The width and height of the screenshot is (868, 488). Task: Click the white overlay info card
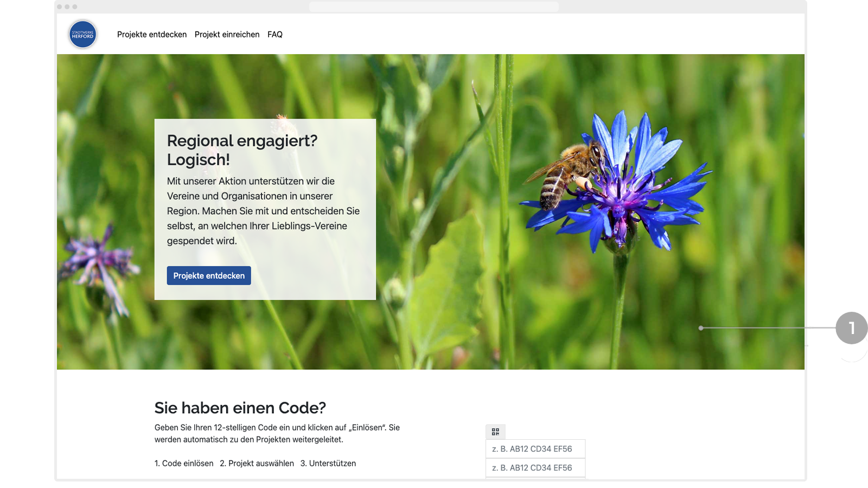pyautogui.click(x=265, y=209)
